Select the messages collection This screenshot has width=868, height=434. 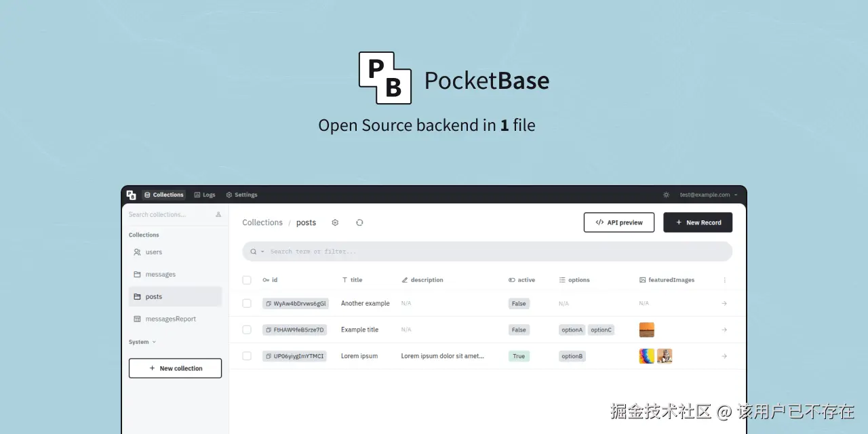(175, 274)
